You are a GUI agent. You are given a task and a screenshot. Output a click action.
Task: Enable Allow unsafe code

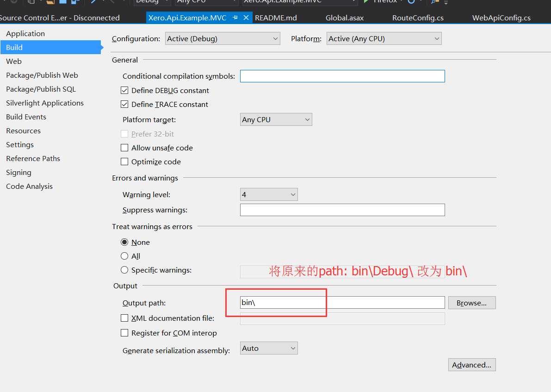click(x=124, y=148)
